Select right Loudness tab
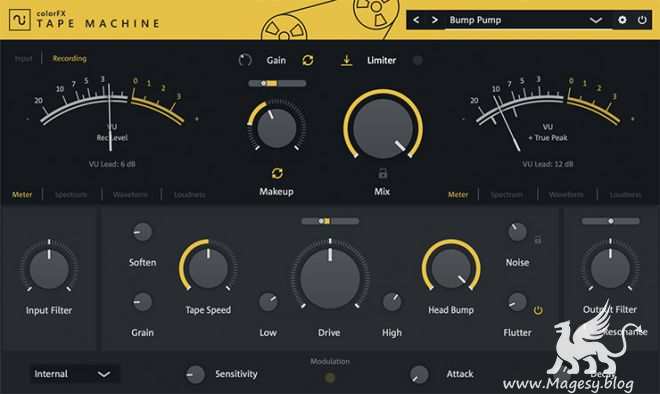 [x=625, y=195]
